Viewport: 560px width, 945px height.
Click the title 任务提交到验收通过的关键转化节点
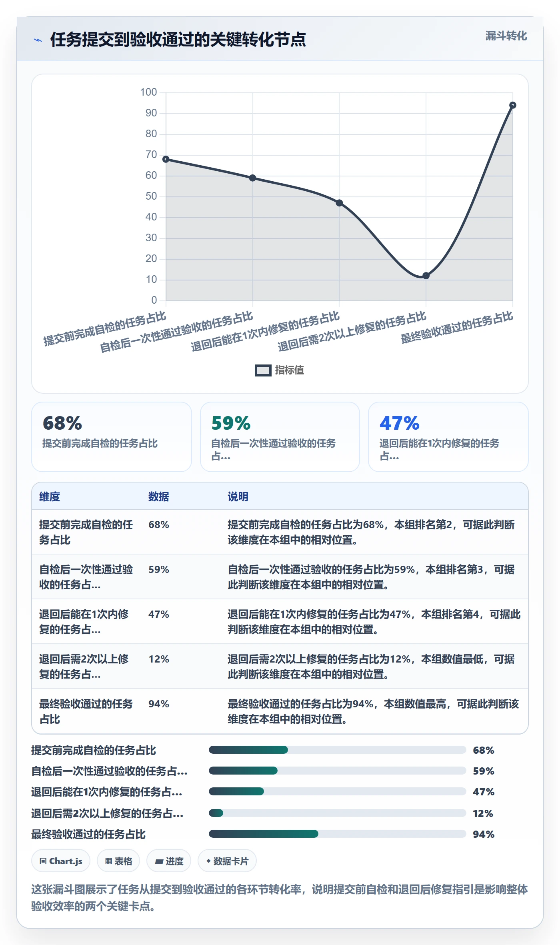click(x=178, y=40)
